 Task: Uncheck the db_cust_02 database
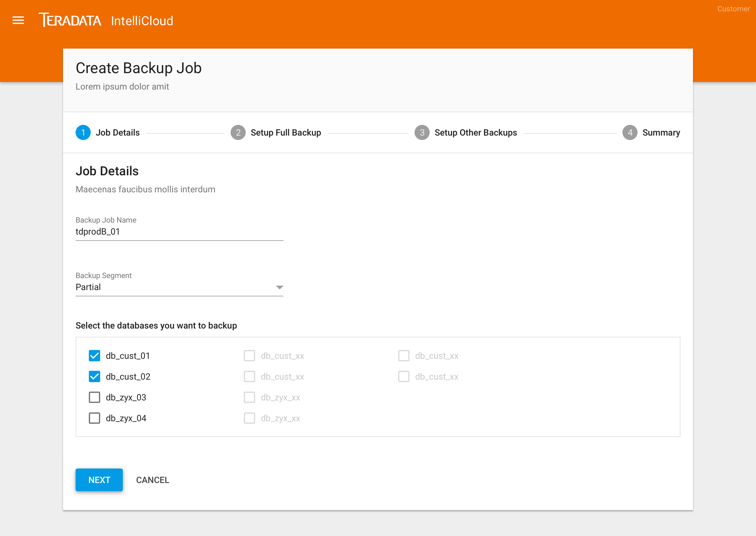[94, 376]
